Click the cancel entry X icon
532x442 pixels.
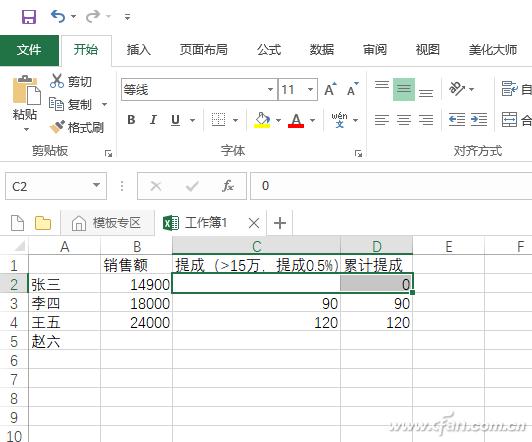(156, 186)
